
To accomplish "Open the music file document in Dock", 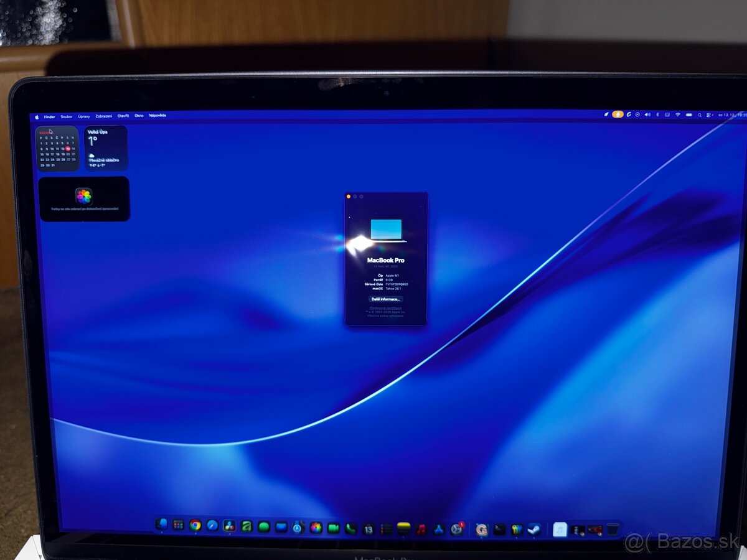I will pyautogui.click(x=560, y=530).
